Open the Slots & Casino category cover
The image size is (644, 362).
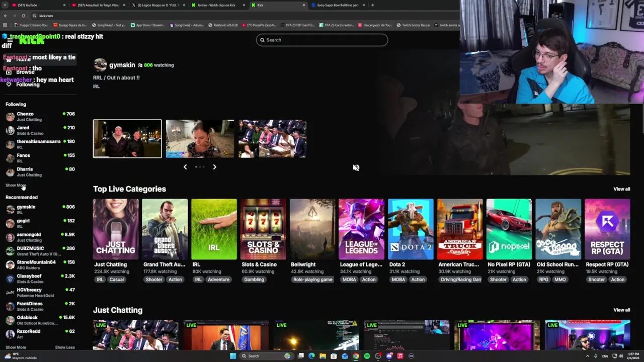point(263,229)
